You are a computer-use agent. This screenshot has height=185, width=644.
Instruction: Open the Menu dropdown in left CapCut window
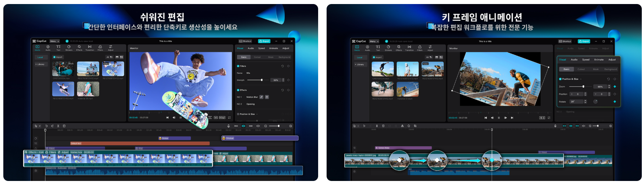click(54, 41)
